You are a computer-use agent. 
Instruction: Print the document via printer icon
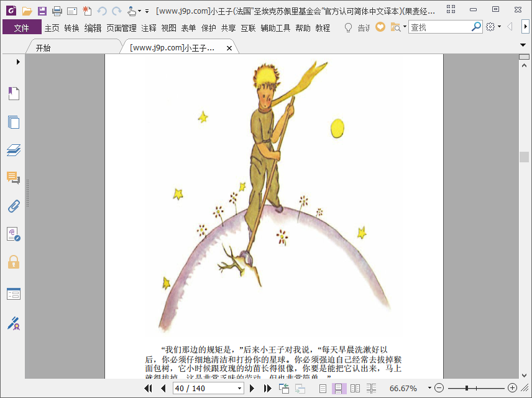57,11
